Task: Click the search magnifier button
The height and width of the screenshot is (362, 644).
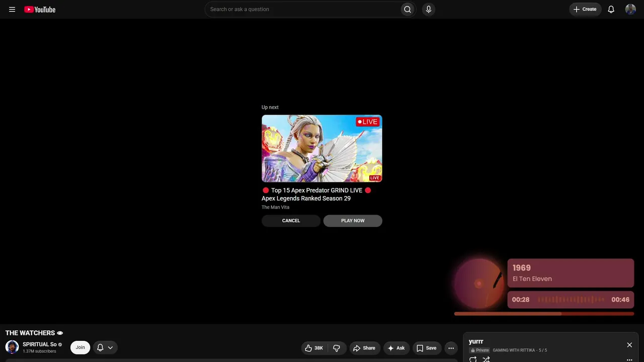Action: point(408,9)
